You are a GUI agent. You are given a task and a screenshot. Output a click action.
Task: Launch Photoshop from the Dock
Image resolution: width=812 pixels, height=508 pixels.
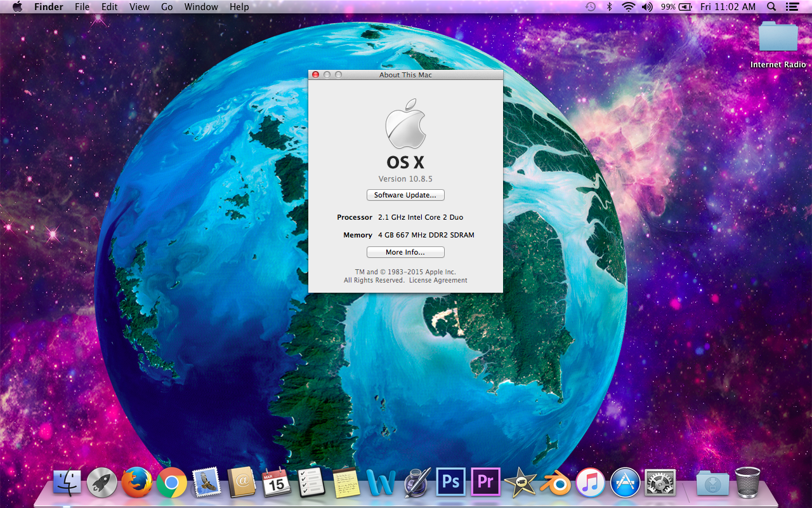[x=451, y=483]
